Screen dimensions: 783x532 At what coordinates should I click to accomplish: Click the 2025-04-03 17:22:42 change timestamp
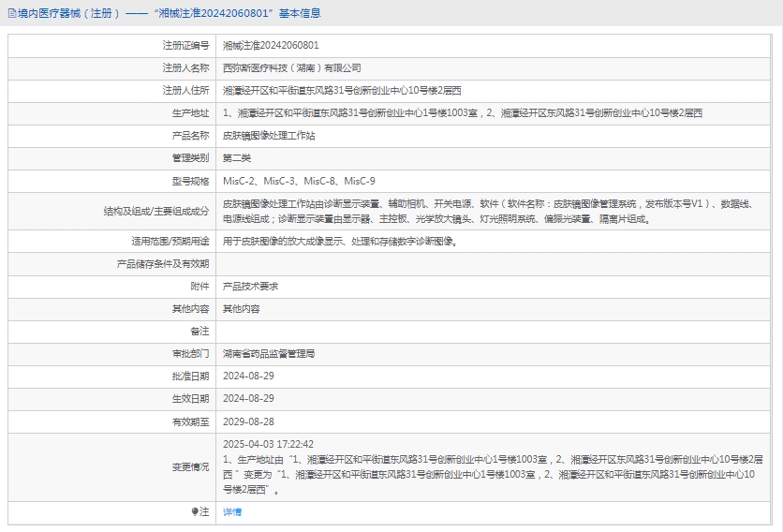pyautogui.click(x=268, y=444)
